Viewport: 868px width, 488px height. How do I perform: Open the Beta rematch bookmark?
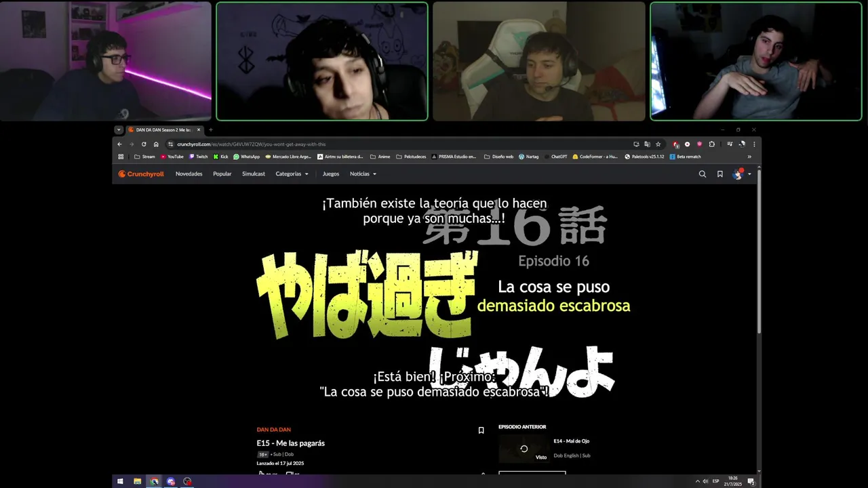(686, 157)
